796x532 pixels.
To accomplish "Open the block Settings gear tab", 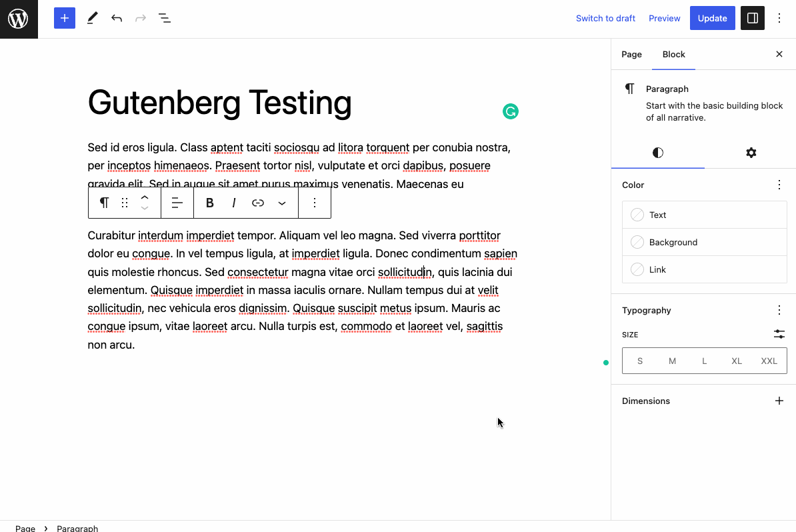I will [x=751, y=153].
